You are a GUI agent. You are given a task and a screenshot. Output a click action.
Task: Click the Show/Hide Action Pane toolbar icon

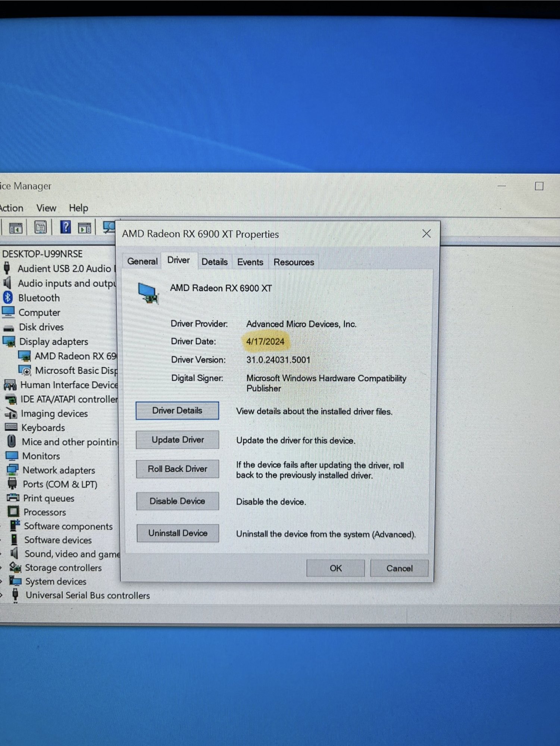85,228
